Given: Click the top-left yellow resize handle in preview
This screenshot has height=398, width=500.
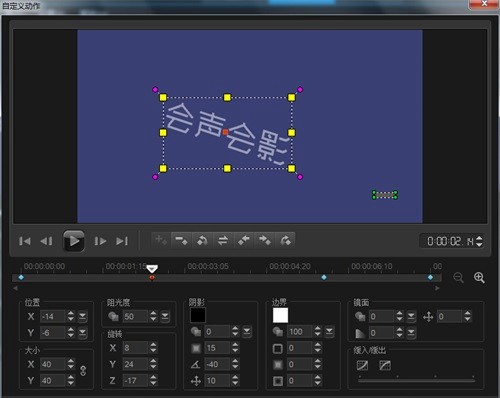Looking at the screenshot, I should [163, 97].
